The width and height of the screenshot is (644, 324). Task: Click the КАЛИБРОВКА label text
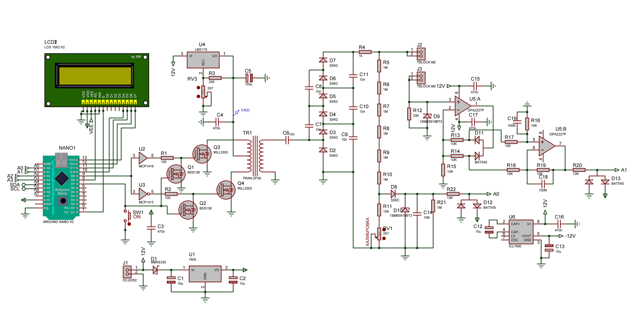pos(367,232)
